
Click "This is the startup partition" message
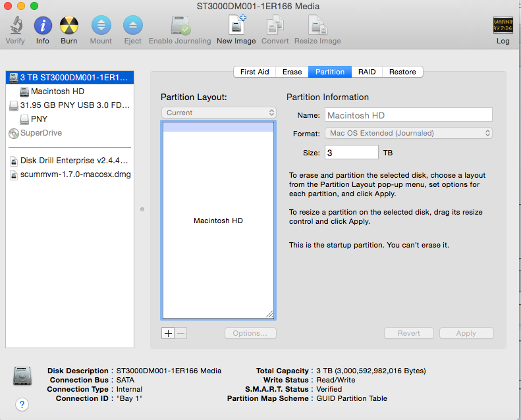(369, 245)
